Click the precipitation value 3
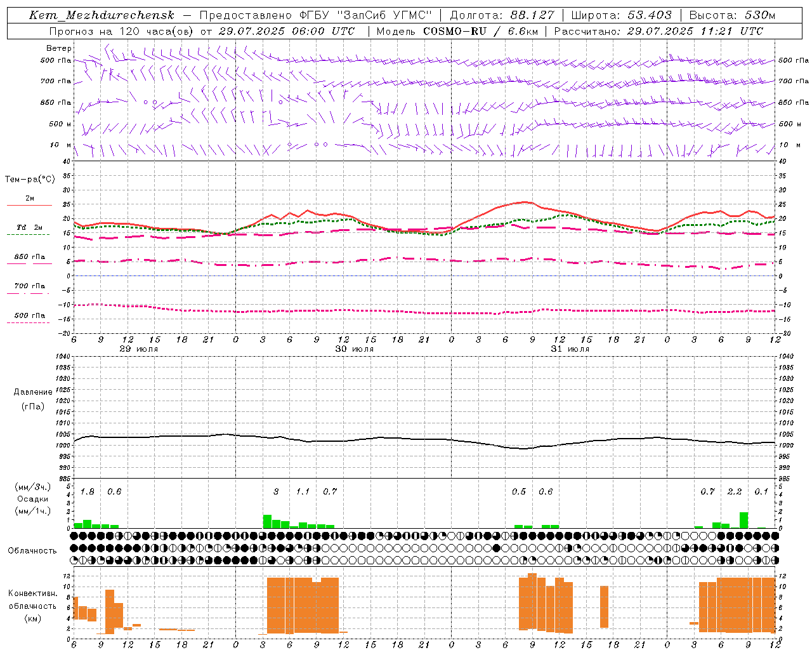This screenshot has width=812, height=650. tap(276, 492)
